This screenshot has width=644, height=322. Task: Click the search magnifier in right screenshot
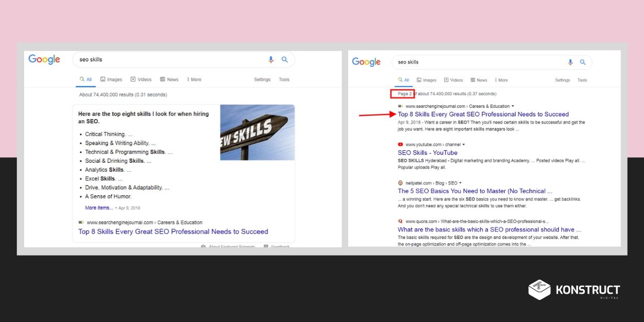583,62
